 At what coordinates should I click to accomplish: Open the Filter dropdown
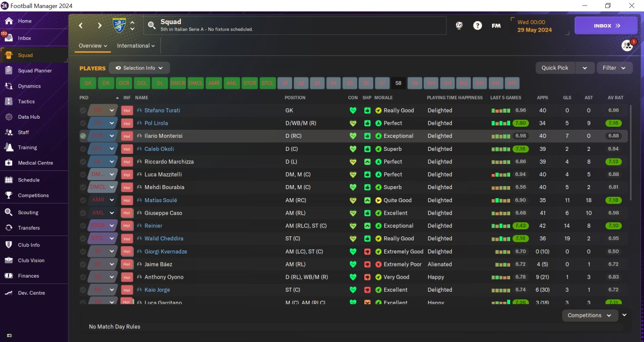[614, 68]
